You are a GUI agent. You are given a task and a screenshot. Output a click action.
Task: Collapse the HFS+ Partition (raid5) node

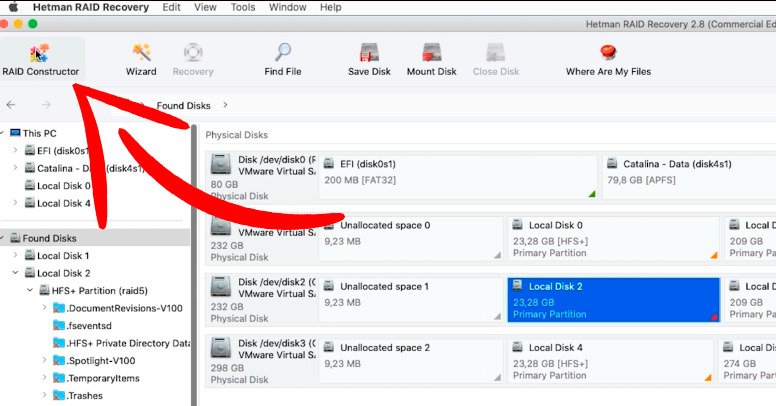[x=30, y=290]
